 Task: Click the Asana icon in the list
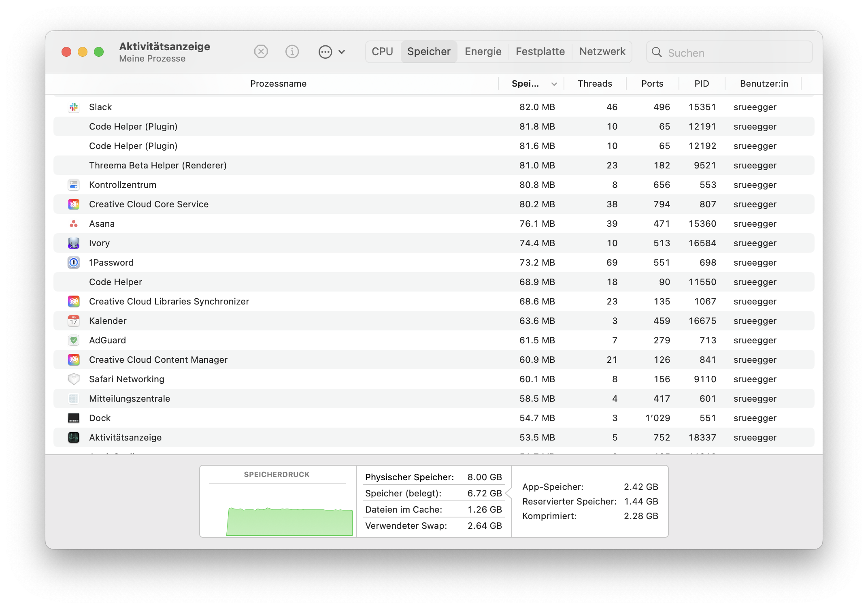(x=74, y=224)
